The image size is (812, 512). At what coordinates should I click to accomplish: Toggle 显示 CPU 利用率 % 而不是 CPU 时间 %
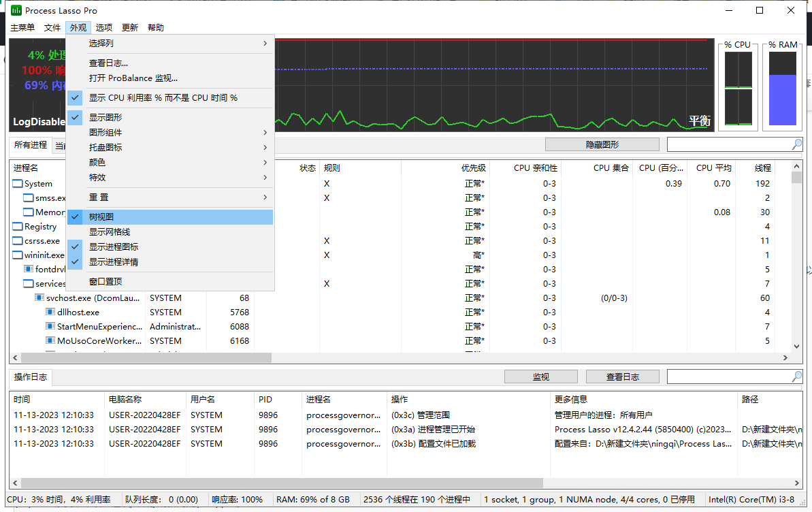[x=170, y=98]
